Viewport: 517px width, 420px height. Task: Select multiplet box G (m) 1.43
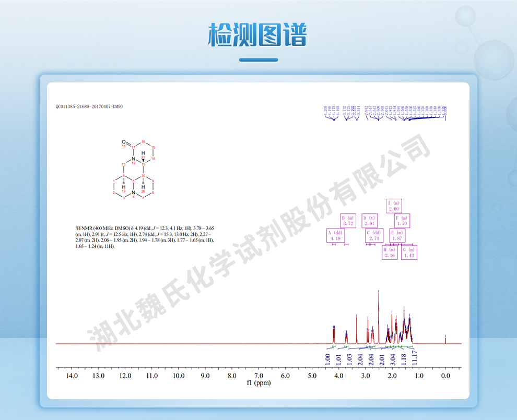tap(408, 253)
